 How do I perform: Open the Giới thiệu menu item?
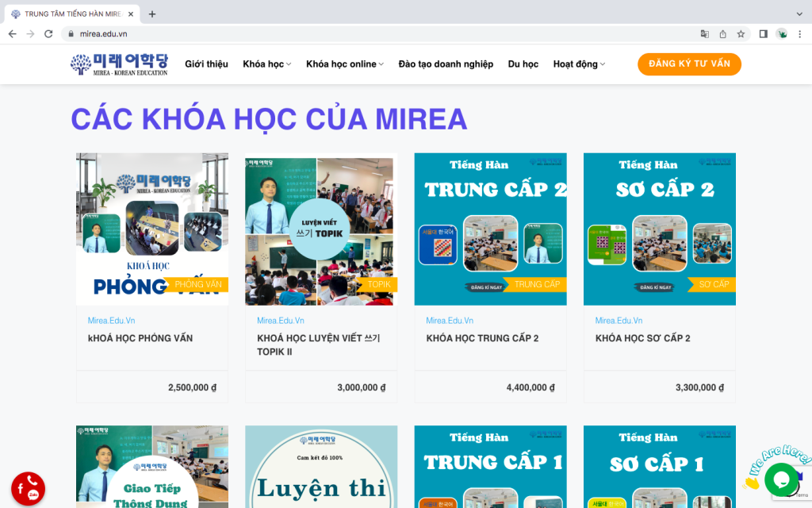(206, 64)
